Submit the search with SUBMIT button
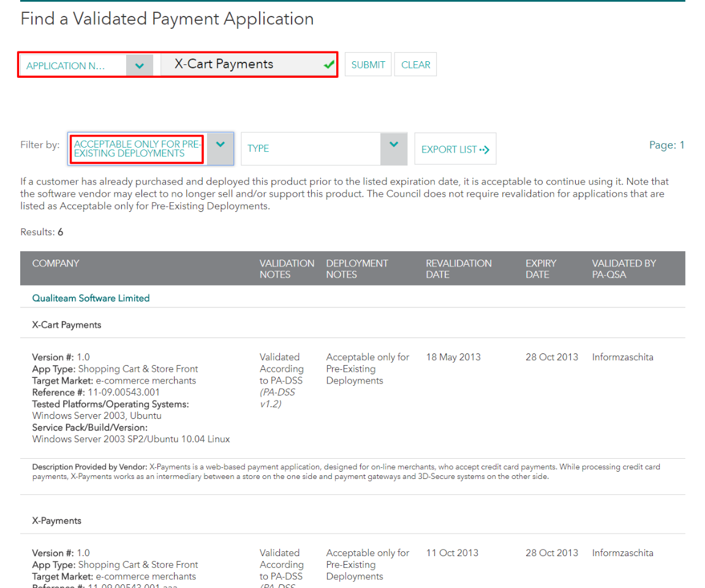The width and height of the screenshot is (705, 588). tap(368, 65)
